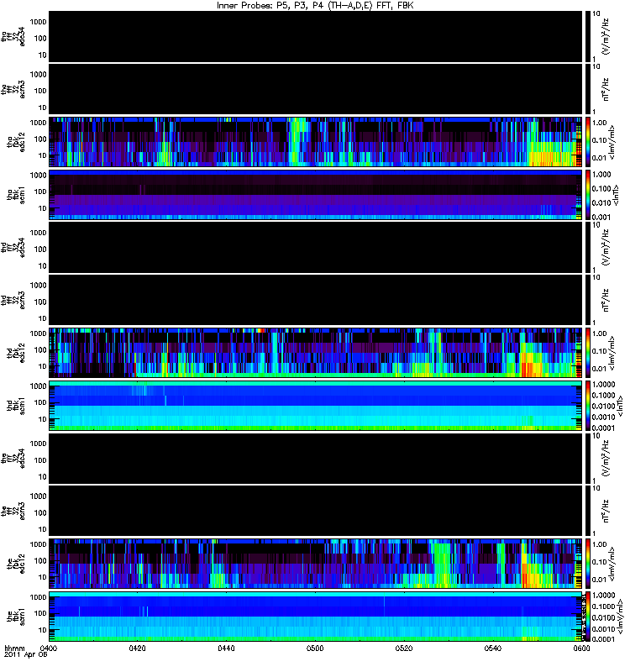Viewport: 630px width, 672px height.
Task: Click the 0440 time axis tick label
Action: coord(226,648)
